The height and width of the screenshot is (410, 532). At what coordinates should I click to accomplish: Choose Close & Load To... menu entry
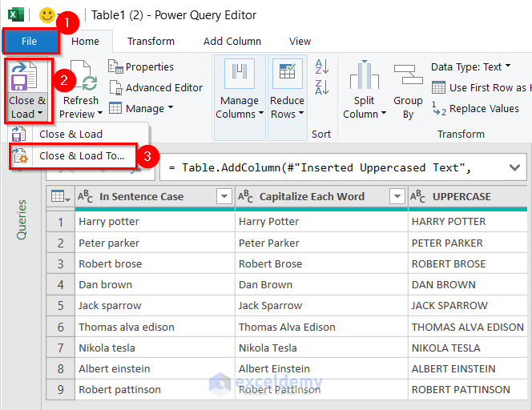coord(81,156)
